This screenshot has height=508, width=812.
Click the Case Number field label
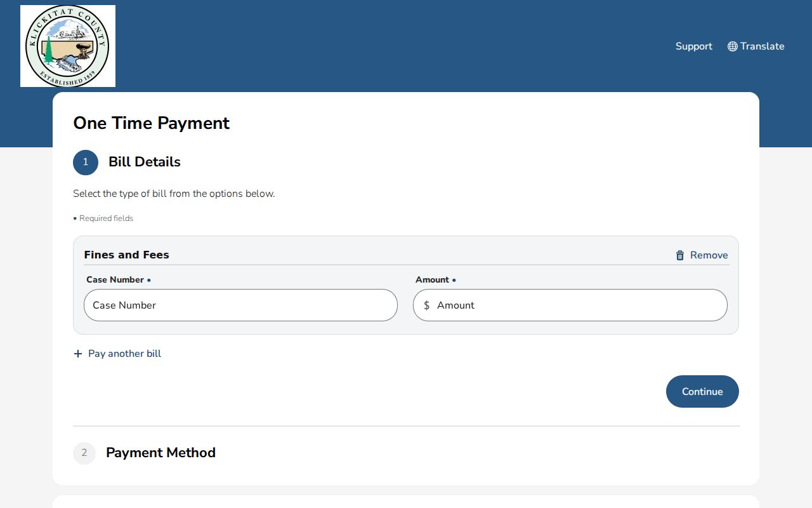pyautogui.click(x=119, y=279)
